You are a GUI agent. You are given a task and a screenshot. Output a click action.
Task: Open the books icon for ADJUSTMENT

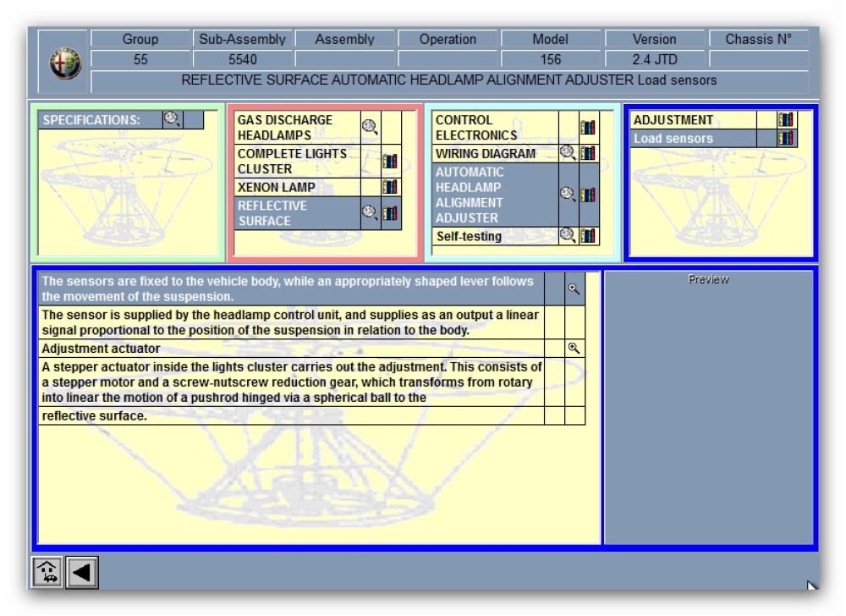786,120
